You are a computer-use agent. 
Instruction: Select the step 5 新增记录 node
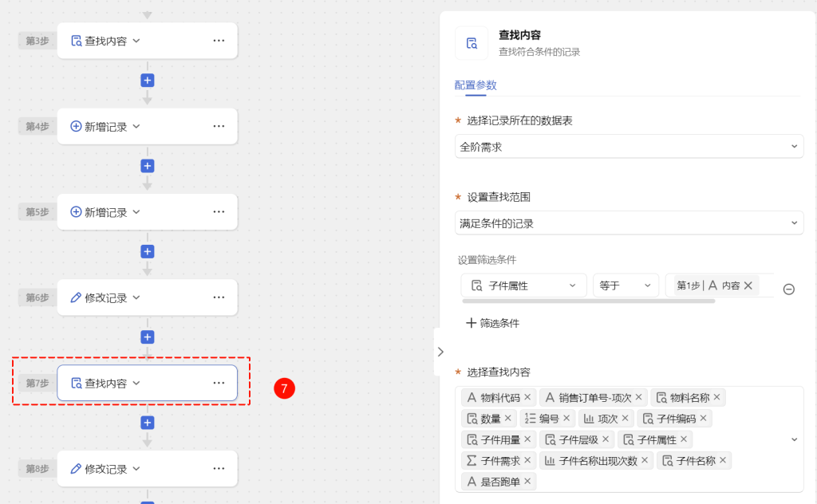(148, 212)
